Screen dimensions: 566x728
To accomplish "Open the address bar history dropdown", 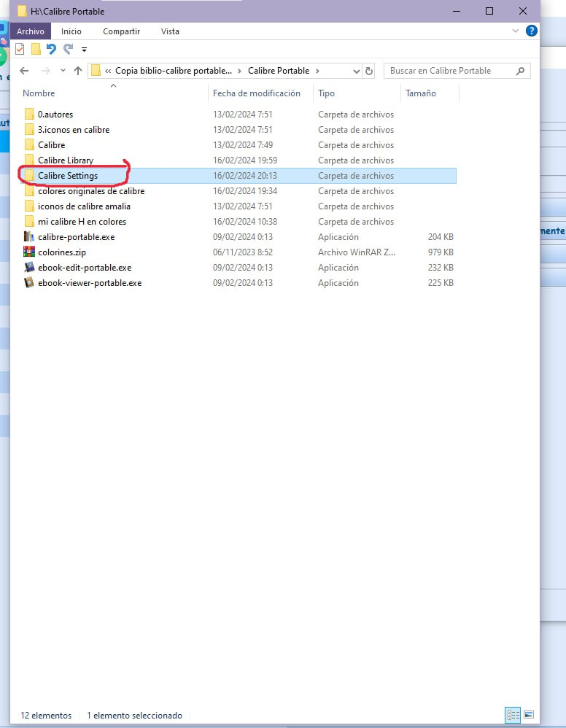I will point(356,71).
